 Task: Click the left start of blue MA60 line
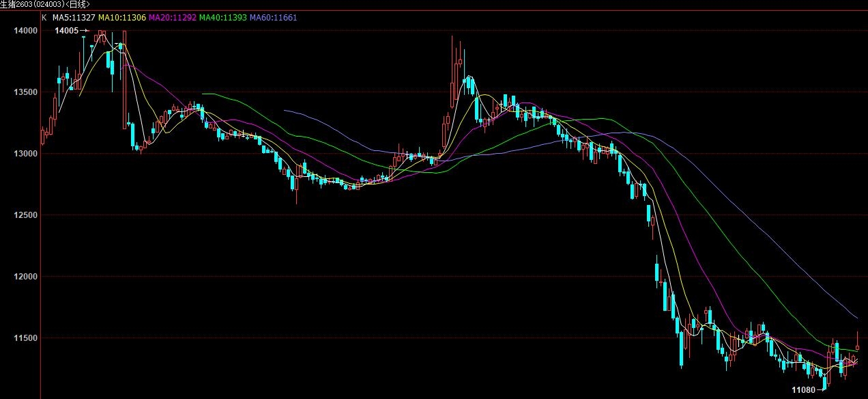285,110
